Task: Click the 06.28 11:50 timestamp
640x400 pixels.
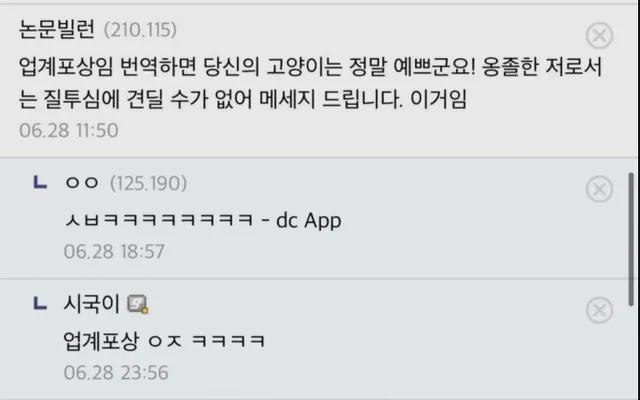Action: click(x=69, y=131)
